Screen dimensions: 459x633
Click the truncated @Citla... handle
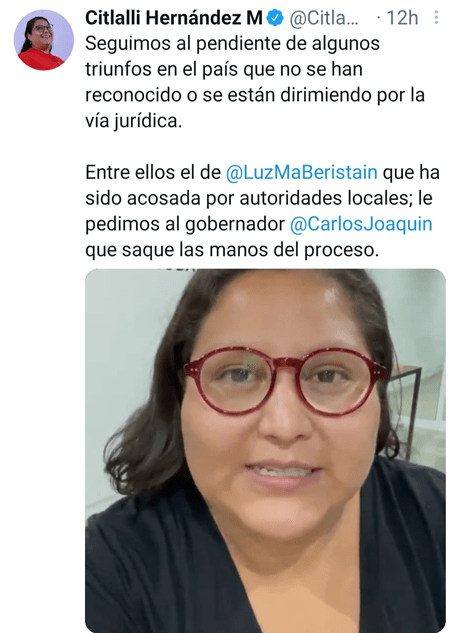pos(324,18)
